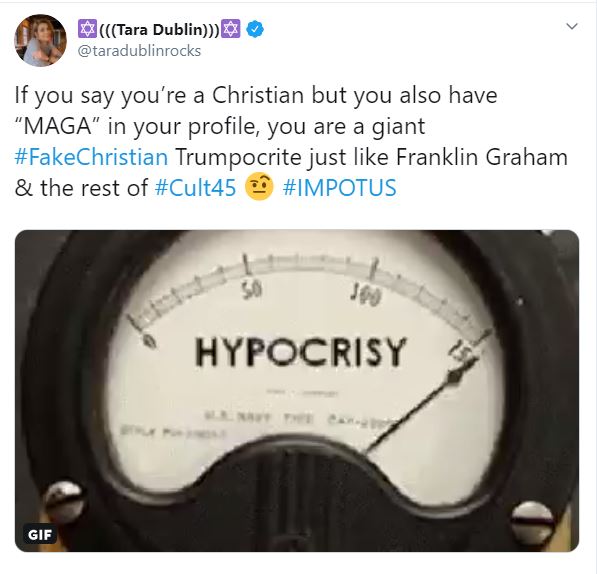Click the (((Tara Dublin))) display name
This screenshot has height=574, width=597.
(x=159, y=30)
